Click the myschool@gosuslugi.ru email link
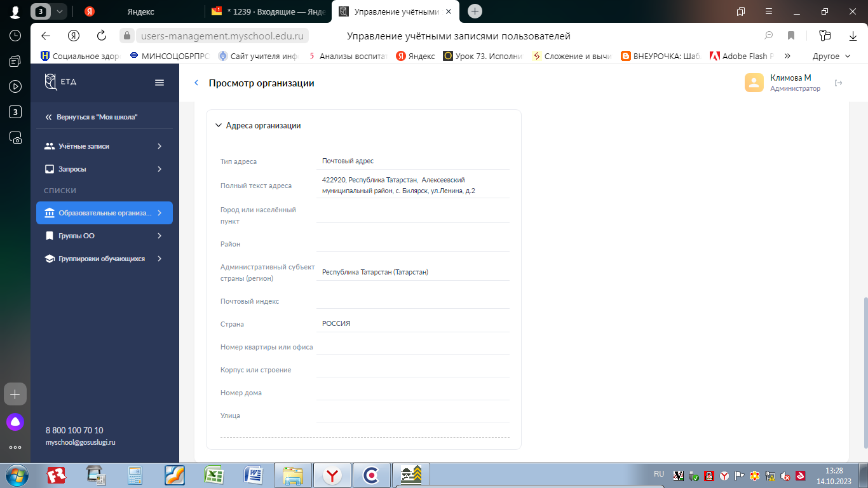 click(x=80, y=442)
